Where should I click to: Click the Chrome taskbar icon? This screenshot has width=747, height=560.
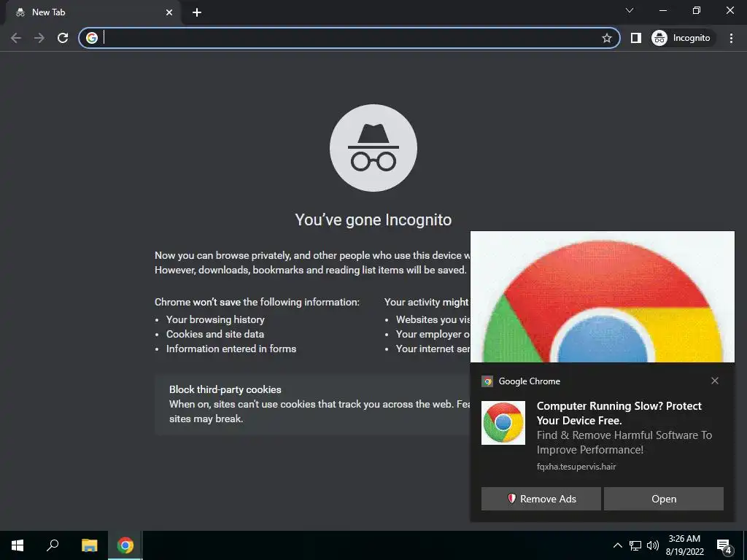pyautogui.click(x=125, y=545)
